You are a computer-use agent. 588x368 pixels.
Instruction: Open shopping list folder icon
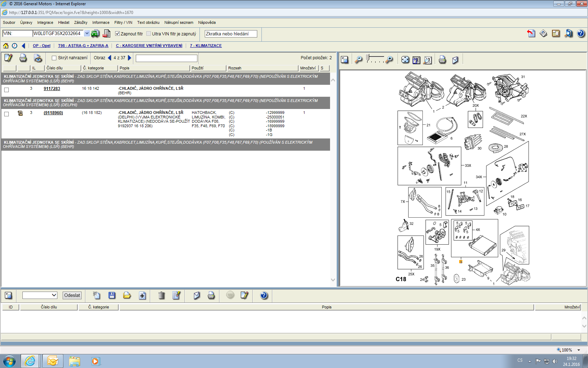(x=127, y=295)
